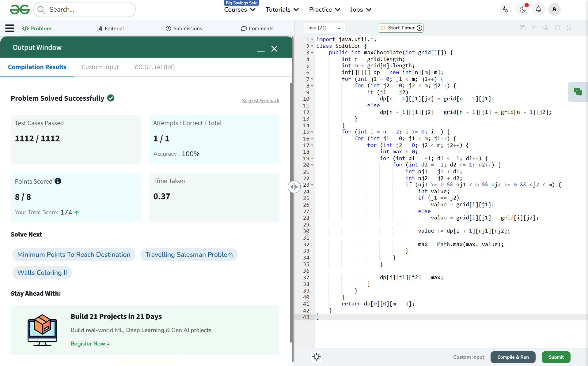The image size is (588, 366).
Task: Open the Travelling Salesman Problem link
Action: click(189, 255)
